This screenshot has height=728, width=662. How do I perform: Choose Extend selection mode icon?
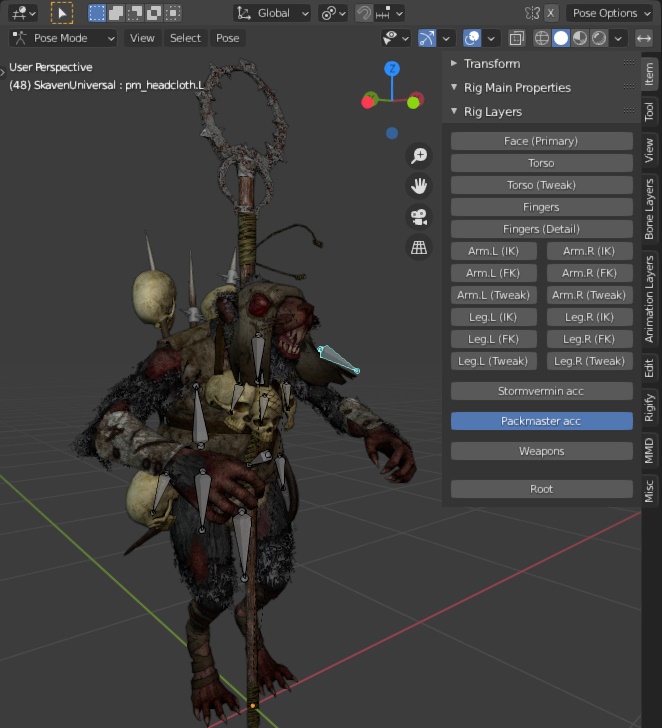point(116,13)
